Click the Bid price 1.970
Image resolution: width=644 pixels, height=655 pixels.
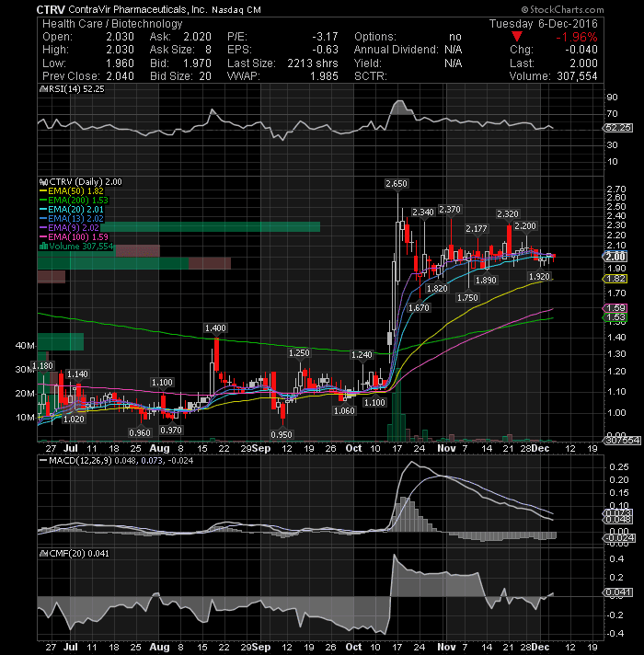coord(197,63)
